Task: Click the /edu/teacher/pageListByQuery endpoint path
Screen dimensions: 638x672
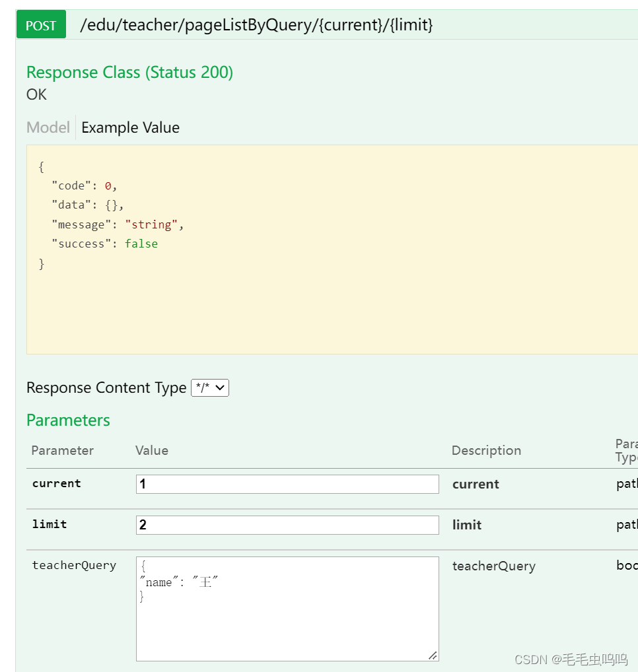Action: click(x=256, y=25)
